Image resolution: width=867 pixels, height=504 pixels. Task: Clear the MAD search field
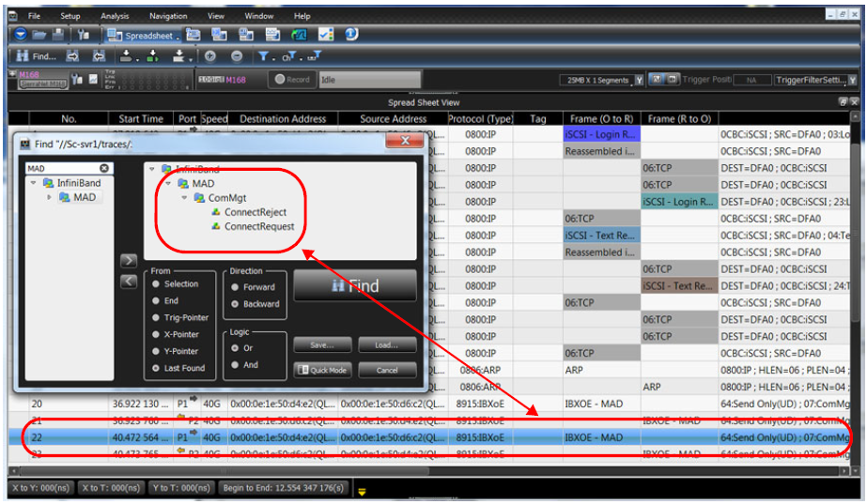(104, 168)
